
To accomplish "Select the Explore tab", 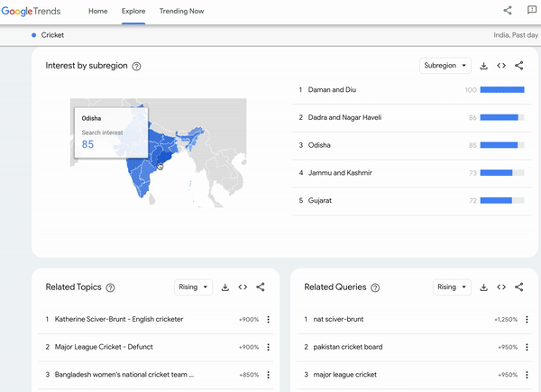I will tap(133, 11).
